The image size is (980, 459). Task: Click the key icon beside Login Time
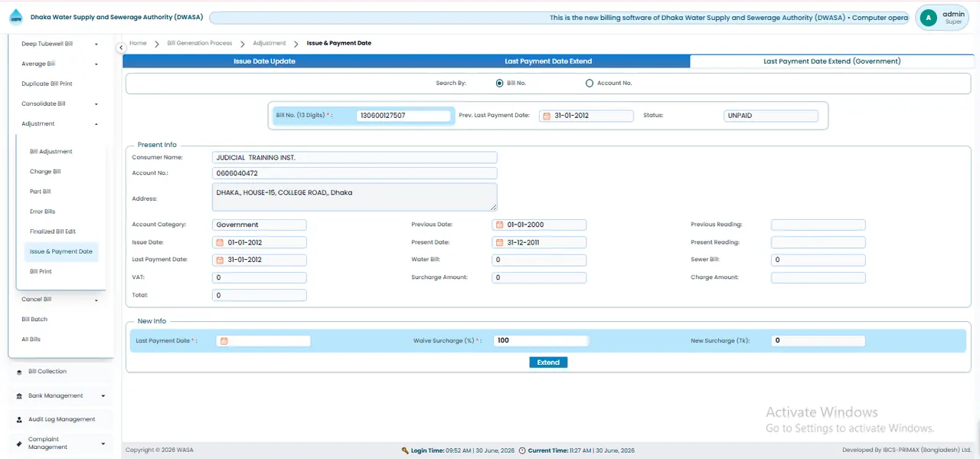point(405,451)
